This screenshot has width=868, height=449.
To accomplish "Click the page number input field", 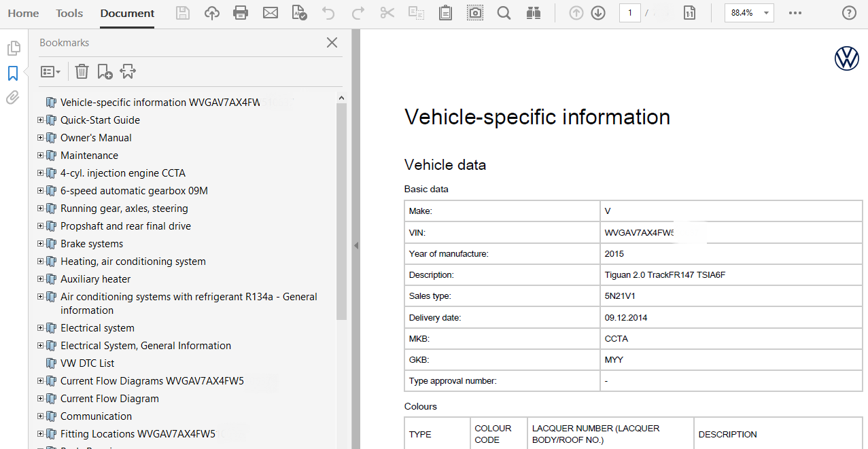I will tap(629, 13).
